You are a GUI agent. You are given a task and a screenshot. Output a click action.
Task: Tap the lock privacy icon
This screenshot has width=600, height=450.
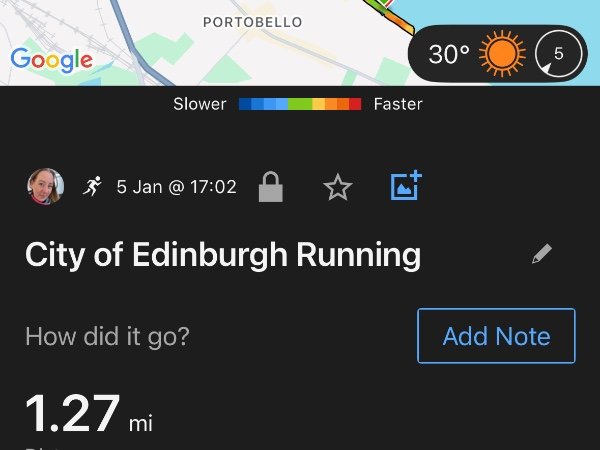(x=271, y=187)
